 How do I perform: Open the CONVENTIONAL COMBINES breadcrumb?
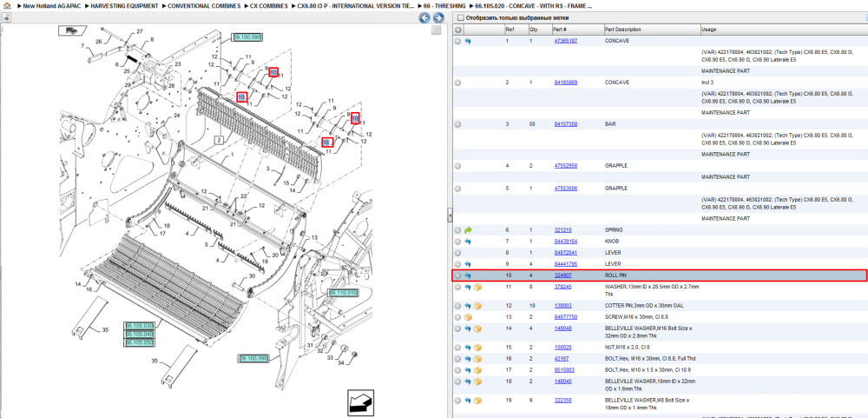(204, 6)
